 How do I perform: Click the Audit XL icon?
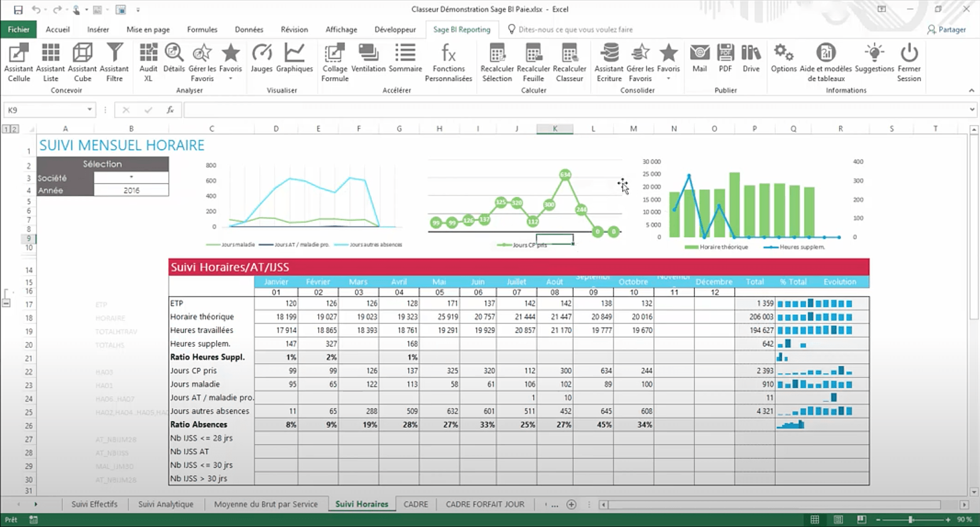tap(148, 62)
